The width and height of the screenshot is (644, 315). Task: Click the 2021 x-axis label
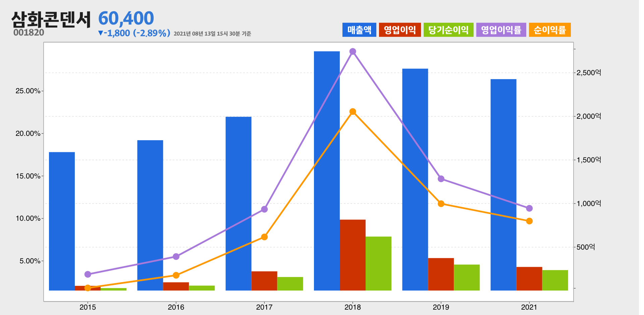tap(529, 307)
